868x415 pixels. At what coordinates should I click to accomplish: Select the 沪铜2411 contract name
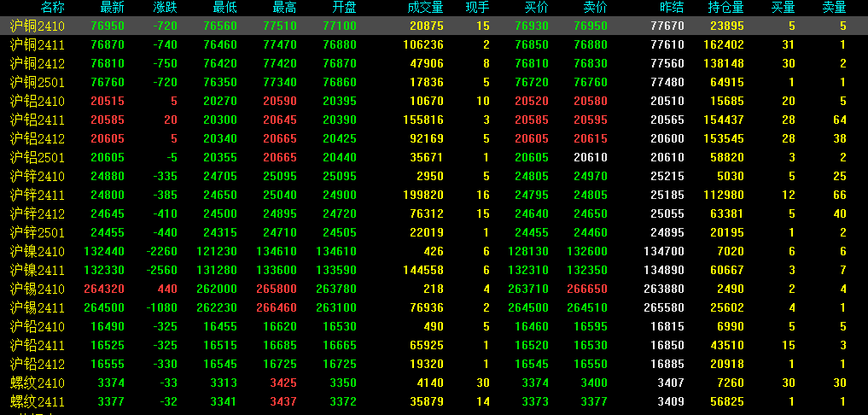(37, 45)
